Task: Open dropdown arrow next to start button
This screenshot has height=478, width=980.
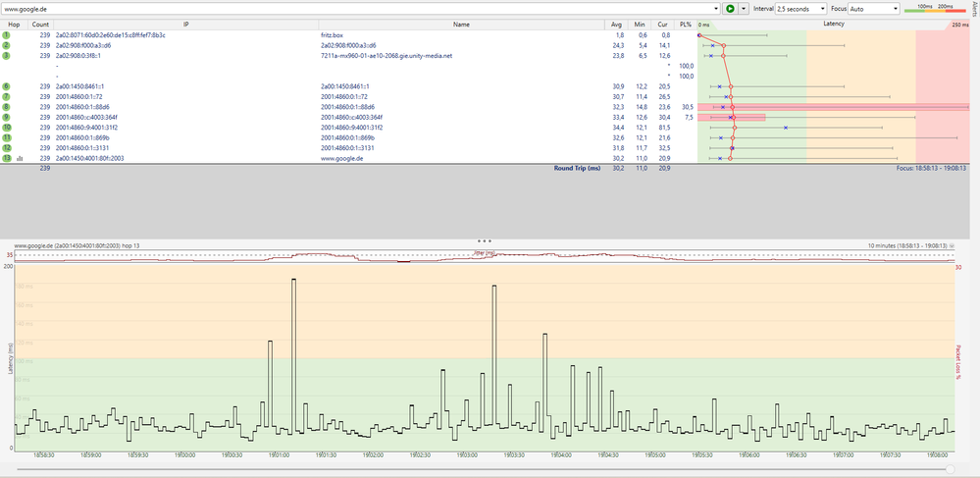Action: point(743,8)
